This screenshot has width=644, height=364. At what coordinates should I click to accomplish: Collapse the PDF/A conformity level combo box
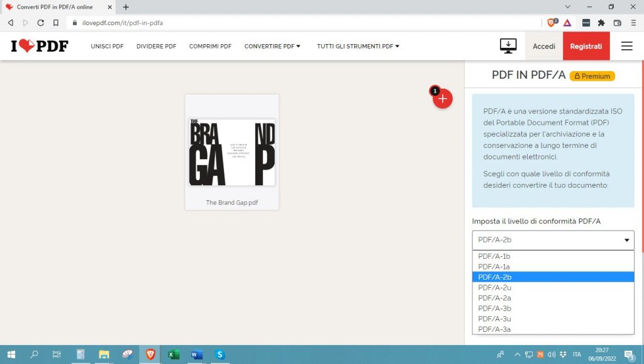(x=553, y=240)
